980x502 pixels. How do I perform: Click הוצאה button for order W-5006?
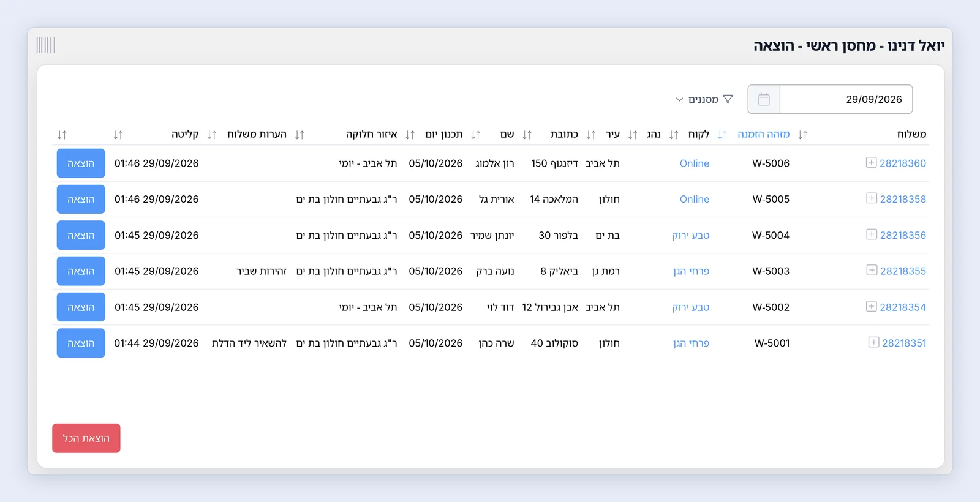click(81, 163)
